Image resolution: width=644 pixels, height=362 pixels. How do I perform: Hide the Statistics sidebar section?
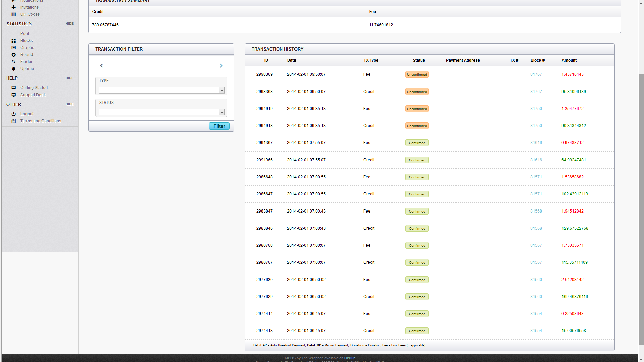click(x=69, y=24)
